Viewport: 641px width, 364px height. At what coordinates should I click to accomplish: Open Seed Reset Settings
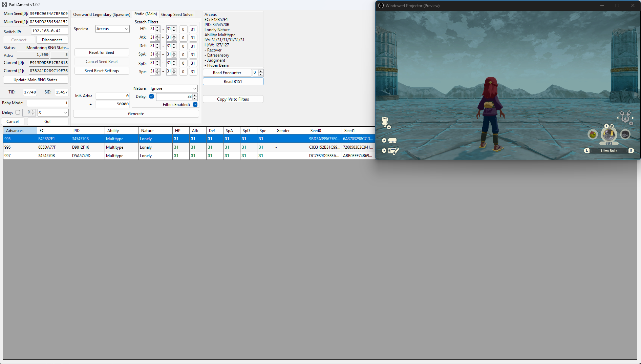[102, 71]
